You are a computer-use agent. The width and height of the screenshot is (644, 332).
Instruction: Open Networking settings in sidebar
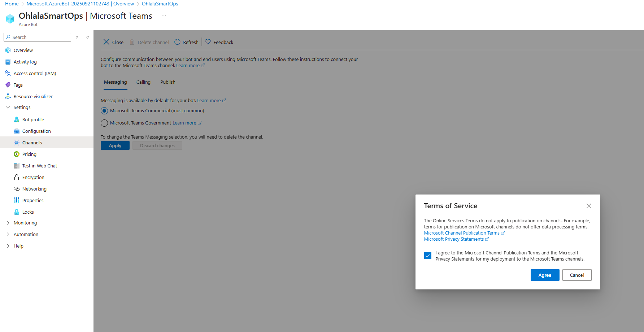pos(34,189)
